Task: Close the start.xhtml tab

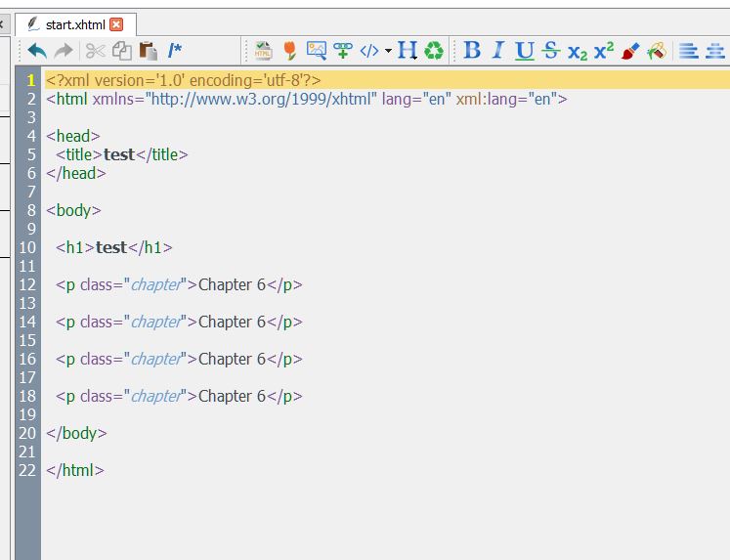Action: point(116,24)
